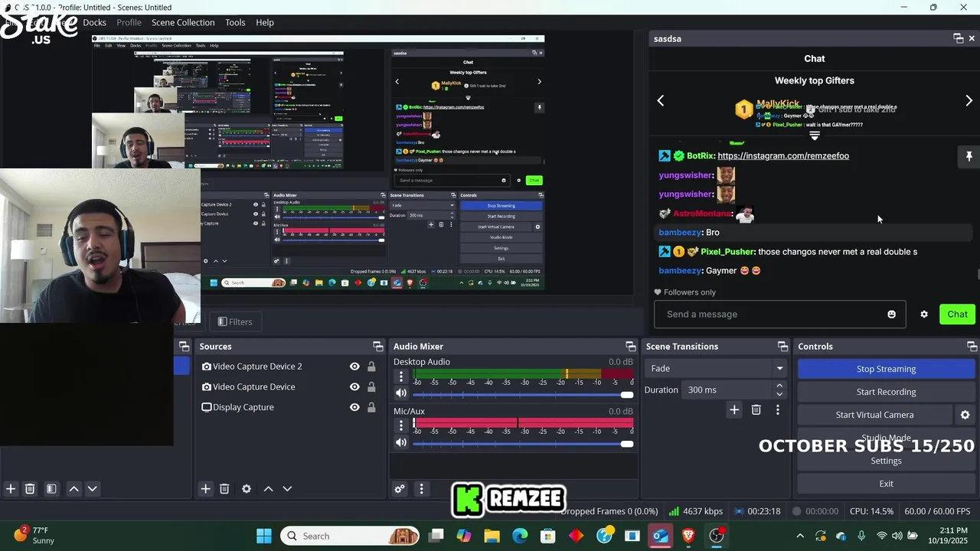Click the green Chat send button

click(957, 315)
